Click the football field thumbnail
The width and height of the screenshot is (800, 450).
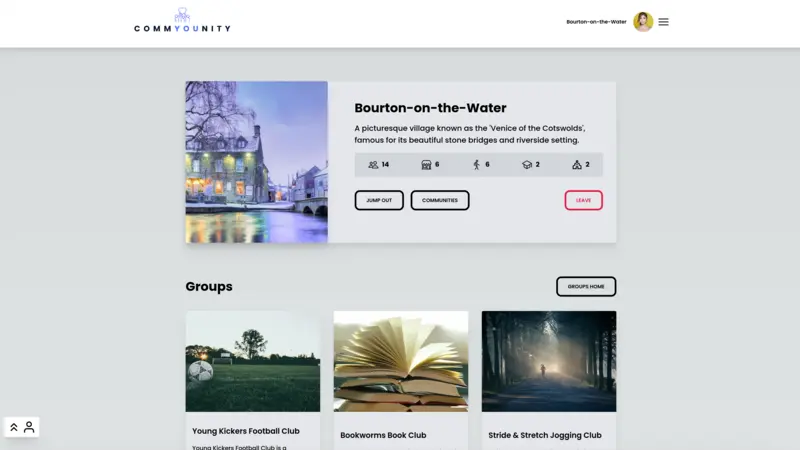253,361
